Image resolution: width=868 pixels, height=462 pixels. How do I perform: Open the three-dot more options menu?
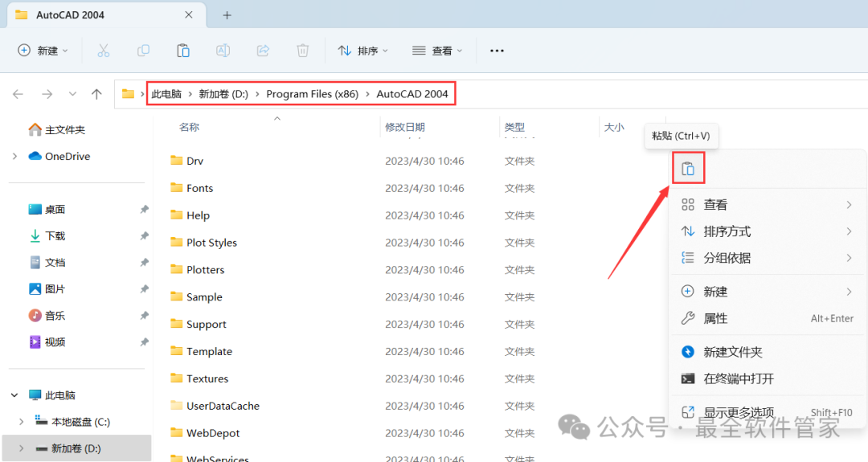coord(497,51)
